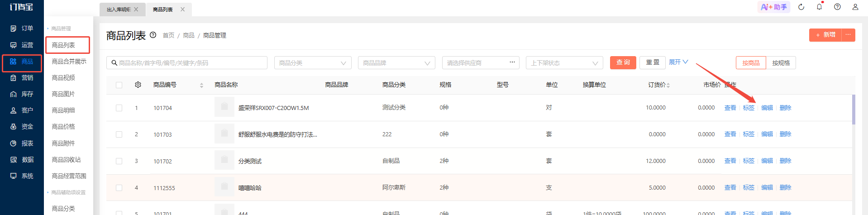Open the 请选择供应商 selector
The image size is (868, 215).
481,63
